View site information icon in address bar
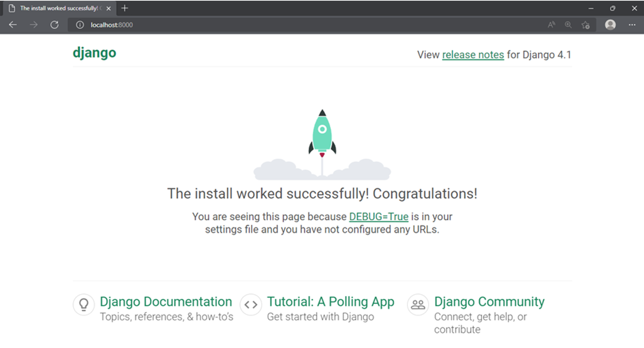644x348 pixels. pos(80,25)
